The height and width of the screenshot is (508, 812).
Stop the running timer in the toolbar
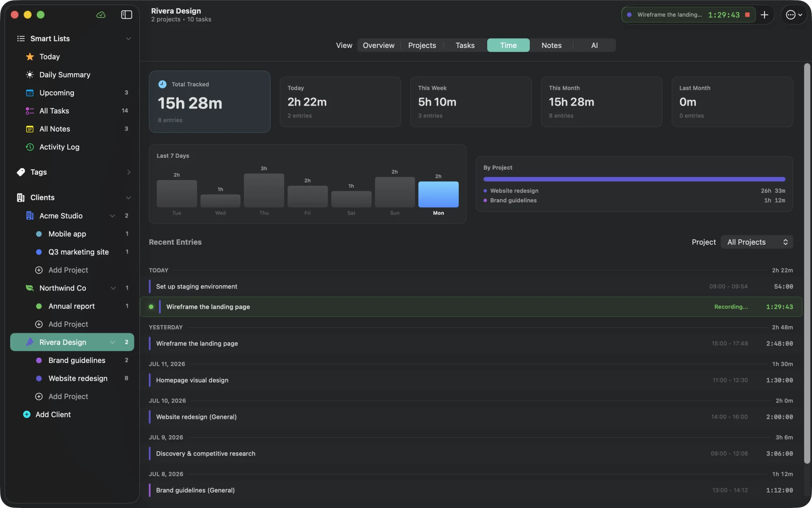coord(747,15)
